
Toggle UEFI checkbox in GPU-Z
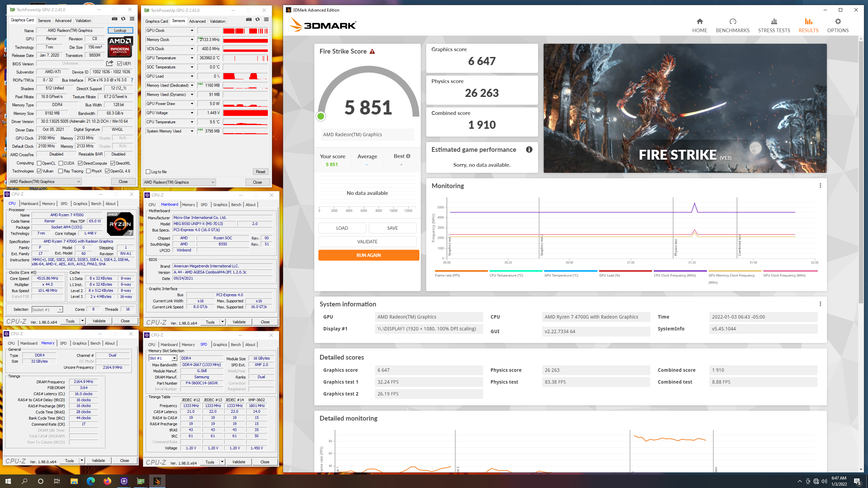pos(120,64)
